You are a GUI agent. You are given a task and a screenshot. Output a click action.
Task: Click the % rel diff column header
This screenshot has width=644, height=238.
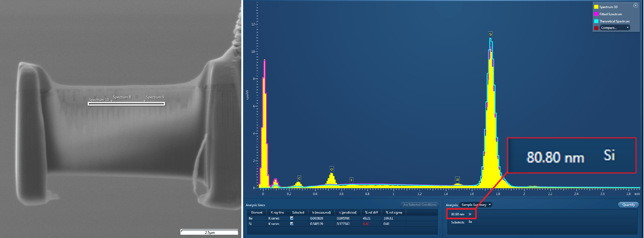(x=371, y=213)
